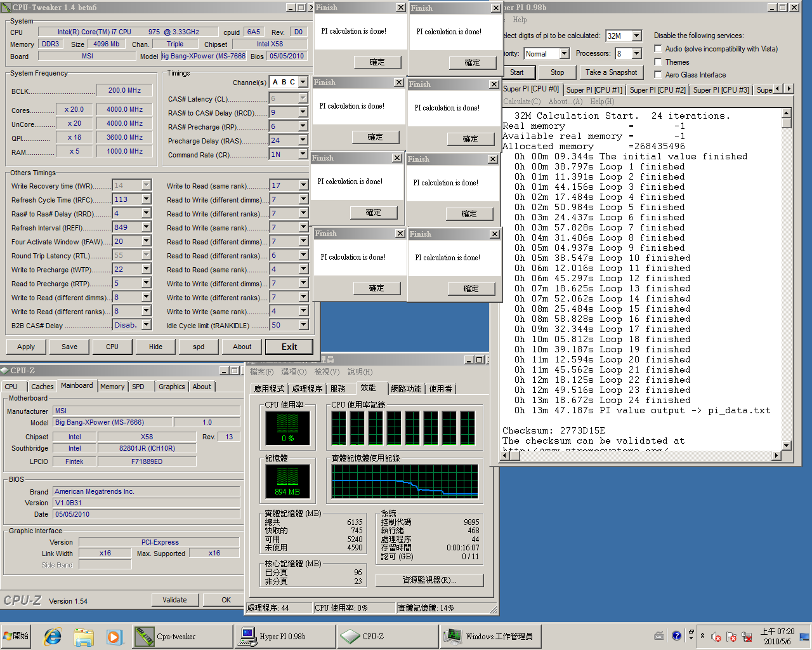The height and width of the screenshot is (650, 812).
Task: Click the on-screen keyboard icon in tray
Action: pos(659,635)
